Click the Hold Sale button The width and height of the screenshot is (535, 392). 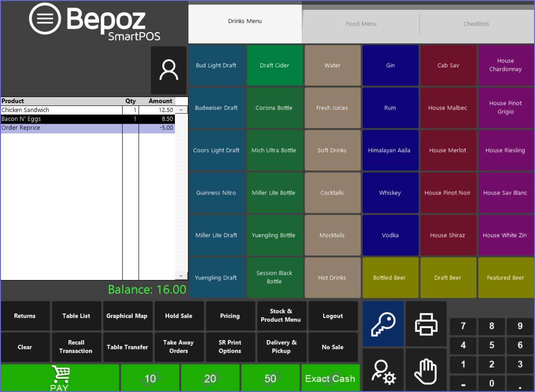pos(179,316)
